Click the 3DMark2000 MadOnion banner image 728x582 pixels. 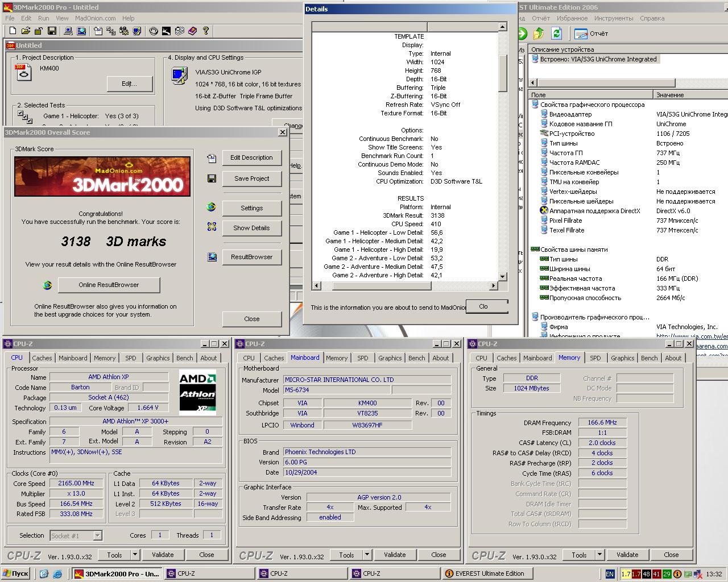102,176
